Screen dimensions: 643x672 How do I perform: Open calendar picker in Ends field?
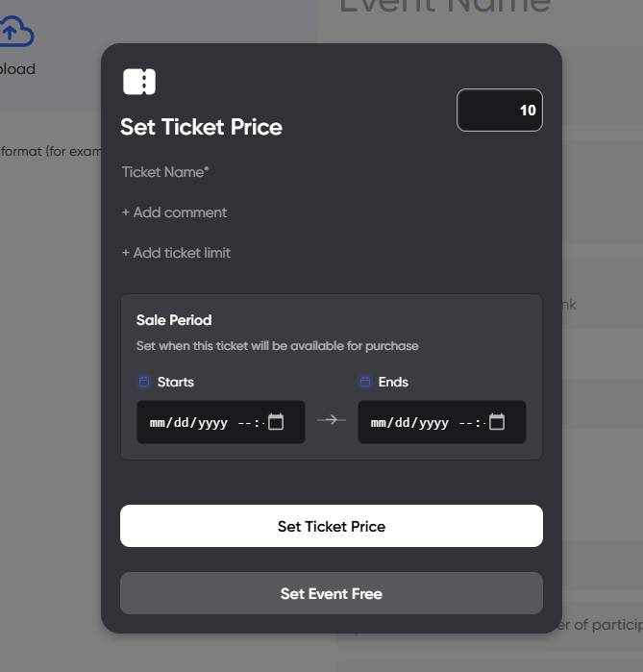coord(497,422)
